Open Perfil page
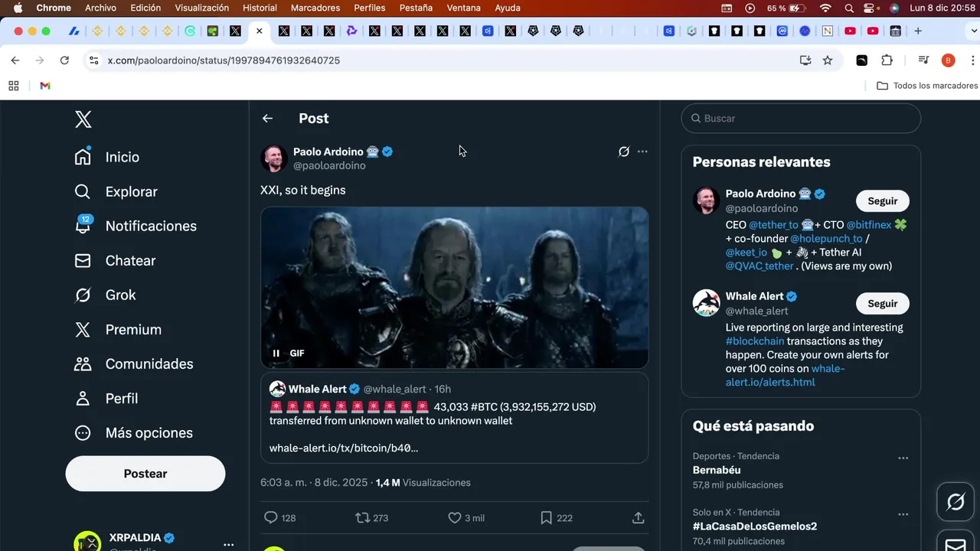 (106, 398)
